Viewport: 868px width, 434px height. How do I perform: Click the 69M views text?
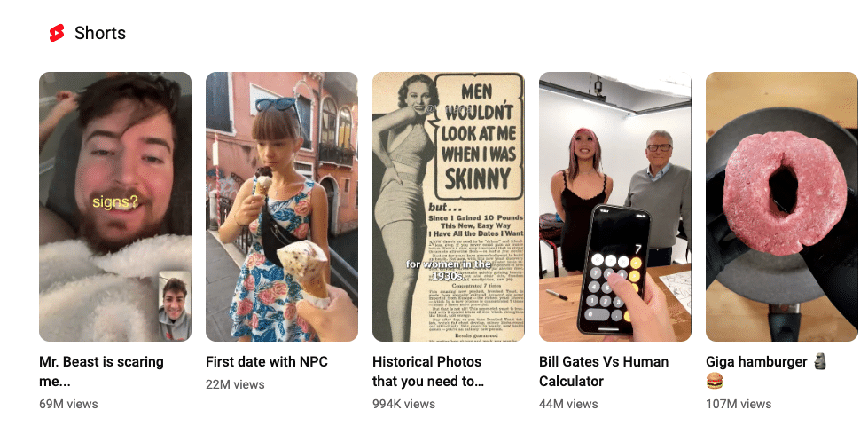[68, 404]
